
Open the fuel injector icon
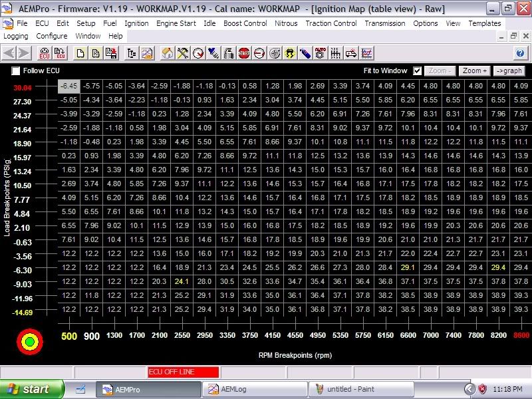(x=213, y=53)
